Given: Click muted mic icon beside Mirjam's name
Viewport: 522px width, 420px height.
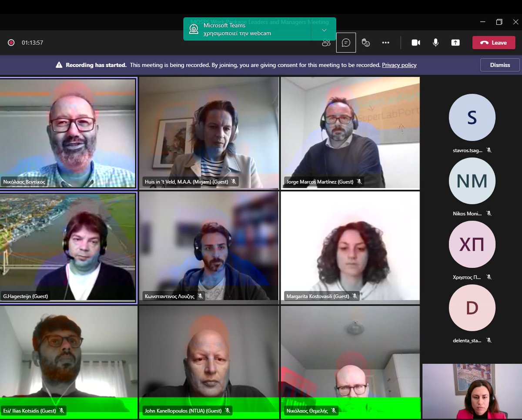Looking at the screenshot, I should coord(234,181).
